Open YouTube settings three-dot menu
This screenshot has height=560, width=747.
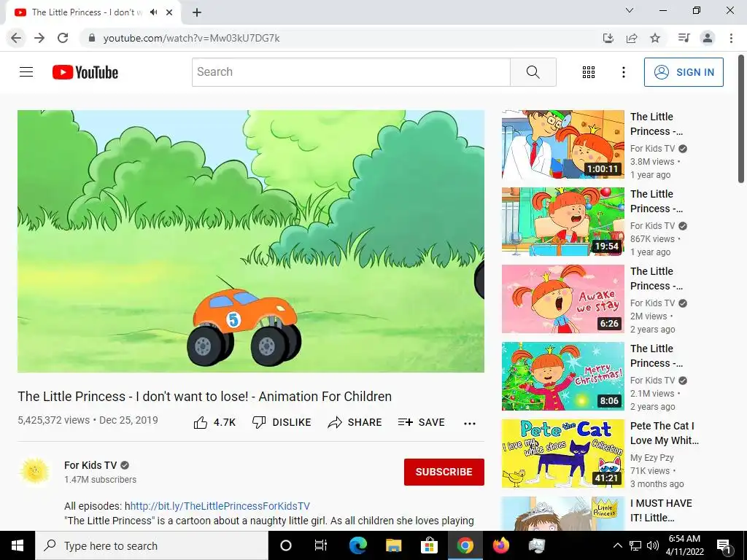tap(624, 72)
